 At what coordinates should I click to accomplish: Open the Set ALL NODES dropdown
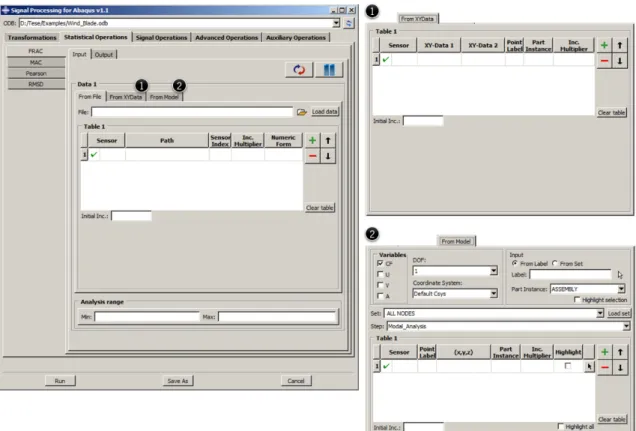point(600,313)
